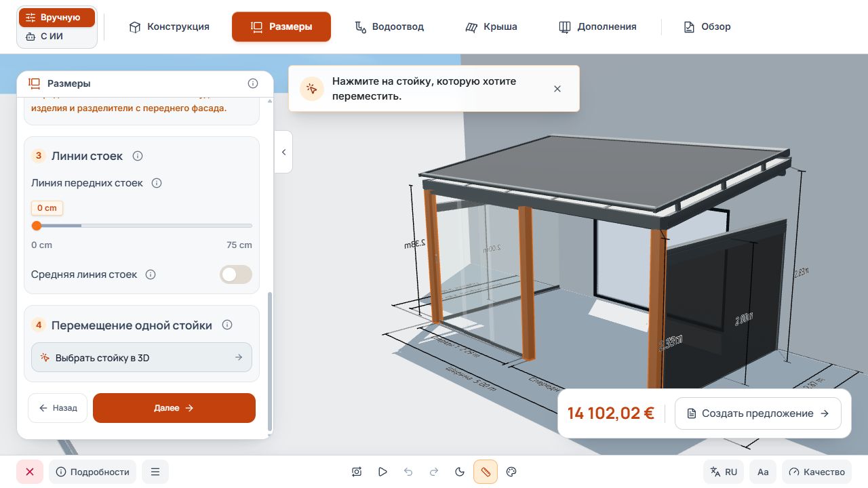868x488 pixels.
Task: Click the camera screenshot icon
Action: pos(357,472)
